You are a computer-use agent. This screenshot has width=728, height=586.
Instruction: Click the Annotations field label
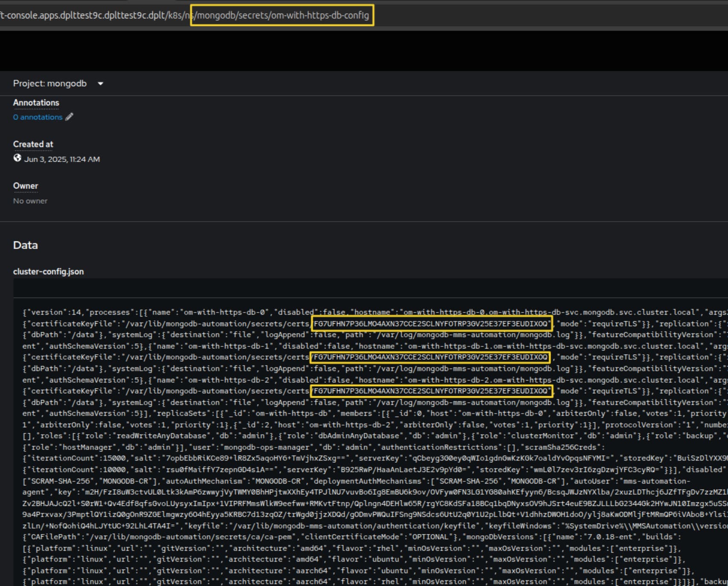click(x=36, y=103)
